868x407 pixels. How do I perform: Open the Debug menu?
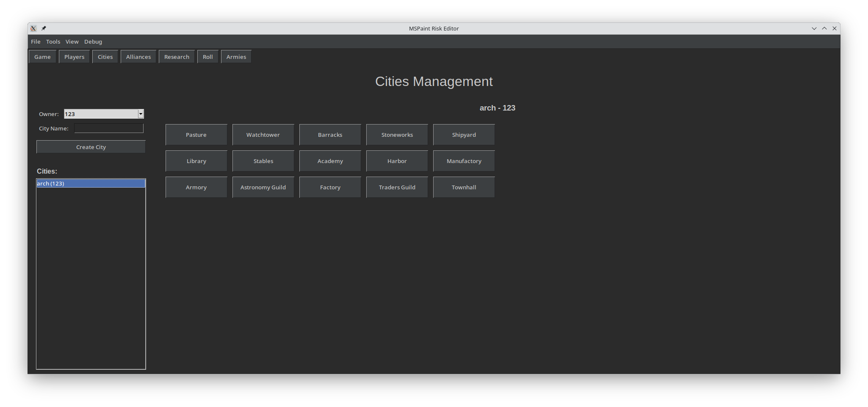93,42
